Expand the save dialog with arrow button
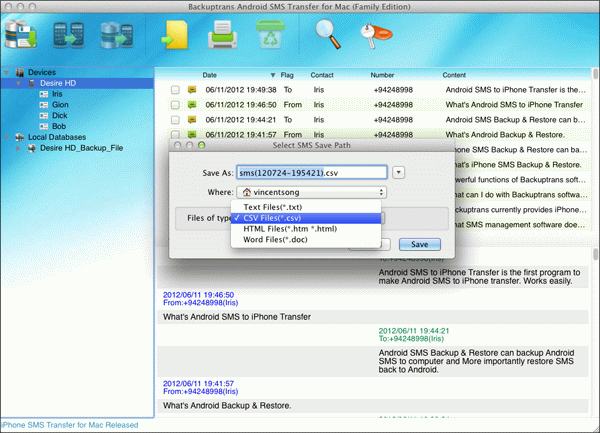Viewport: 600px width, 433px height. tap(398, 173)
